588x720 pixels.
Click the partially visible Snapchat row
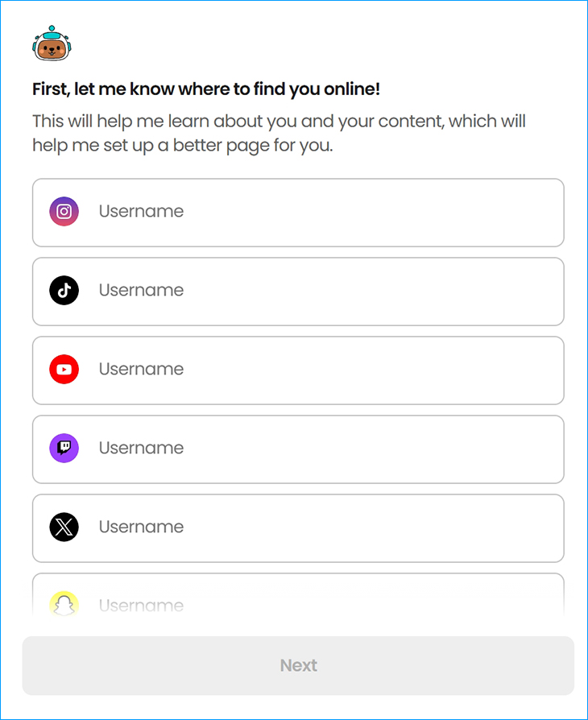click(x=298, y=600)
